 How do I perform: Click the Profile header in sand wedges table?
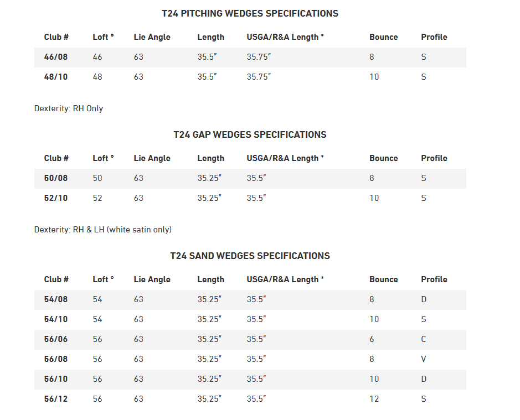click(434, 279)
